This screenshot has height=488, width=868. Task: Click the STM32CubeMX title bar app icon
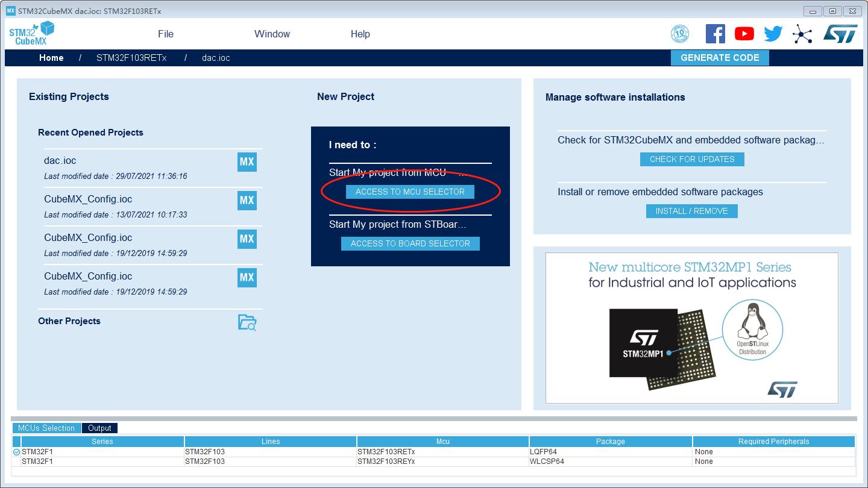click(10, 11)
